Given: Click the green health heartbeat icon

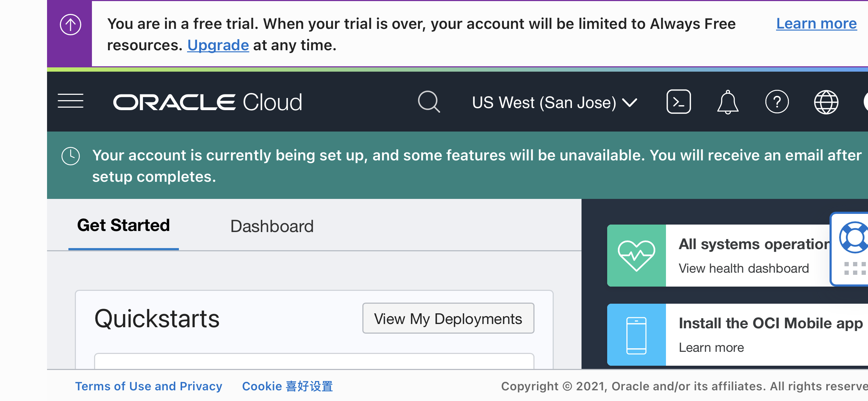Looking at the screenshot, I should click(x=636, y=256).
